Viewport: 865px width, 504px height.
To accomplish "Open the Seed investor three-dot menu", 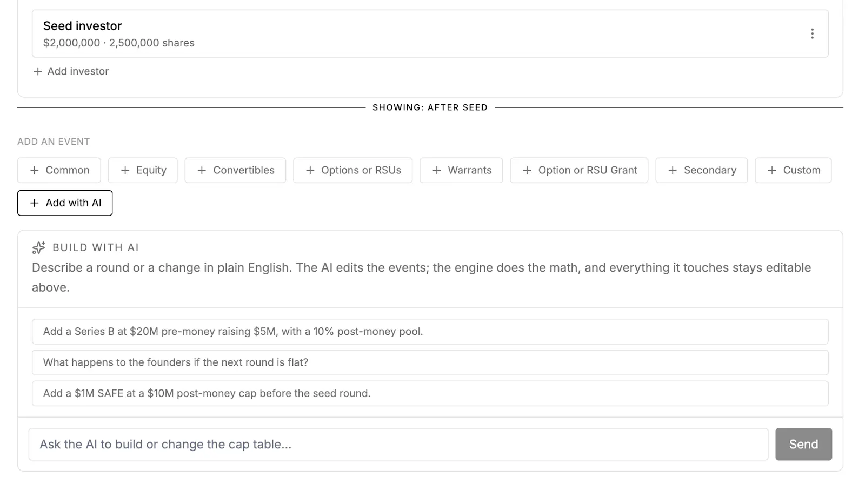I will (x=812, y=33).
